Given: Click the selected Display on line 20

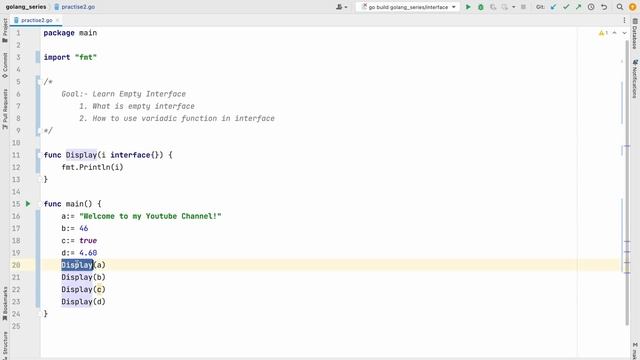Looking at the screenshot, I should point(77,265).
